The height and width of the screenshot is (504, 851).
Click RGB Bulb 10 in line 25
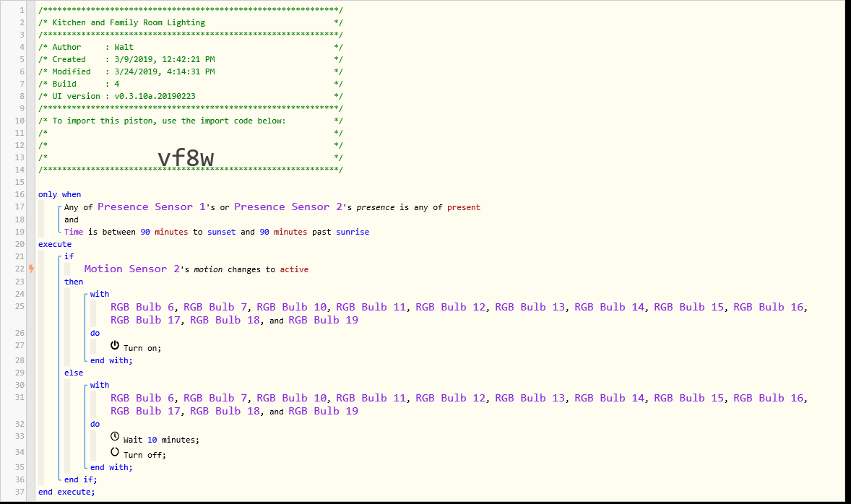(292, 307)
